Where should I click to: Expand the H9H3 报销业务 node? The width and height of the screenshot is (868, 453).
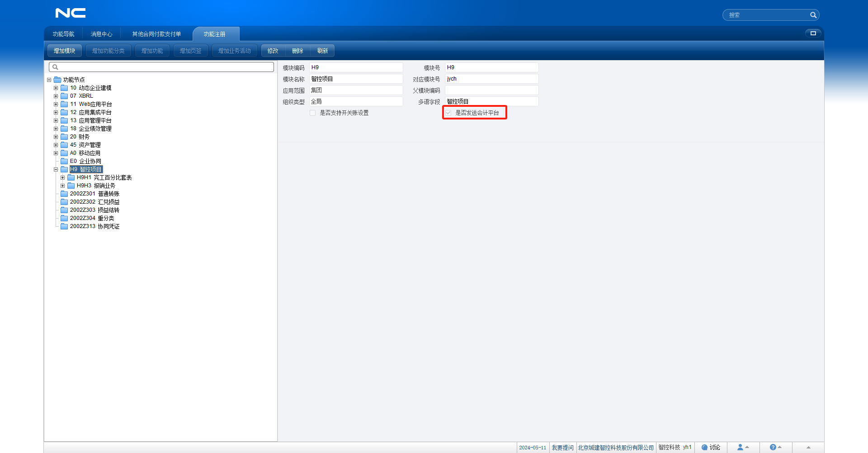pos(63,186)
